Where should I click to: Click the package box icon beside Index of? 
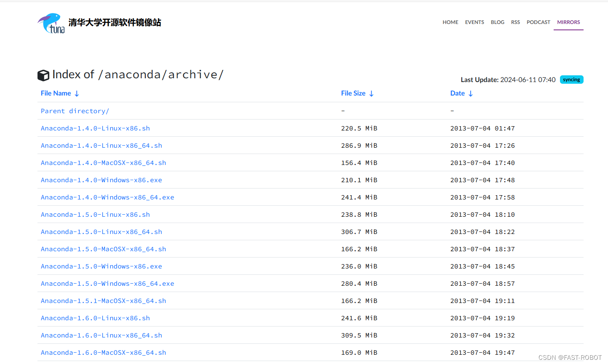[43, 75]
